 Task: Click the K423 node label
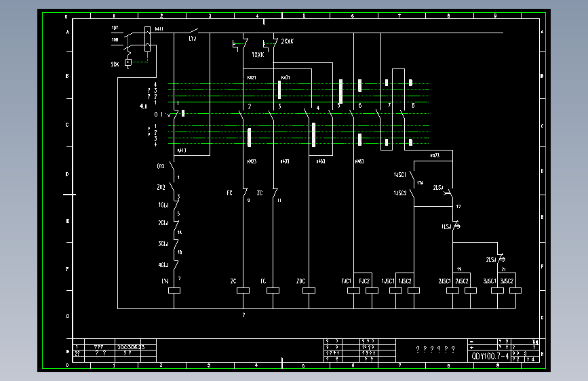[252, 161]
